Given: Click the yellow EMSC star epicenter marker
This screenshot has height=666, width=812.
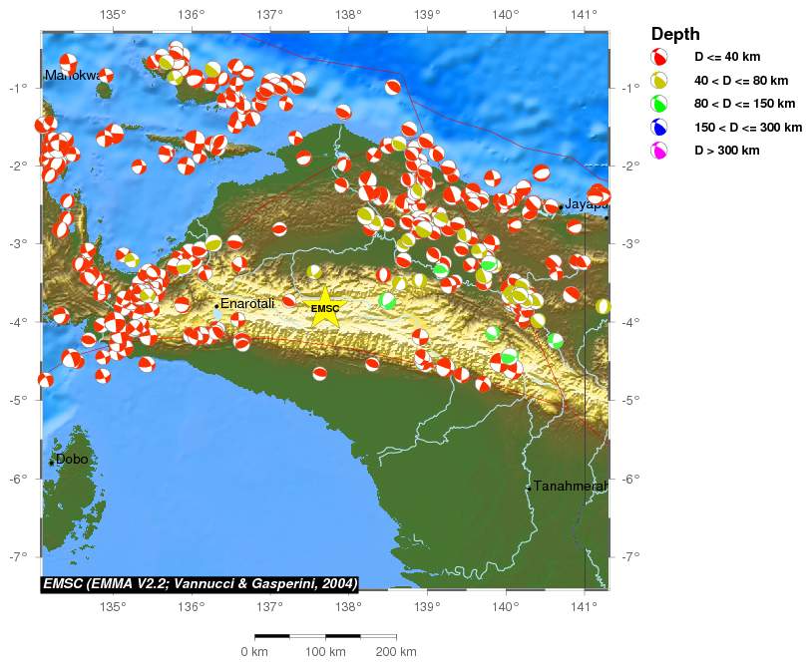Looking at the screenshot, I should click(x=325, y=308).
